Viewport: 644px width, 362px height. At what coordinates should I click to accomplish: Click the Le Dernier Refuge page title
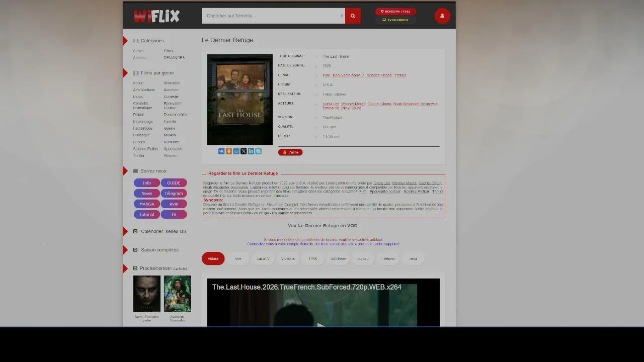[x=227, y=40]
